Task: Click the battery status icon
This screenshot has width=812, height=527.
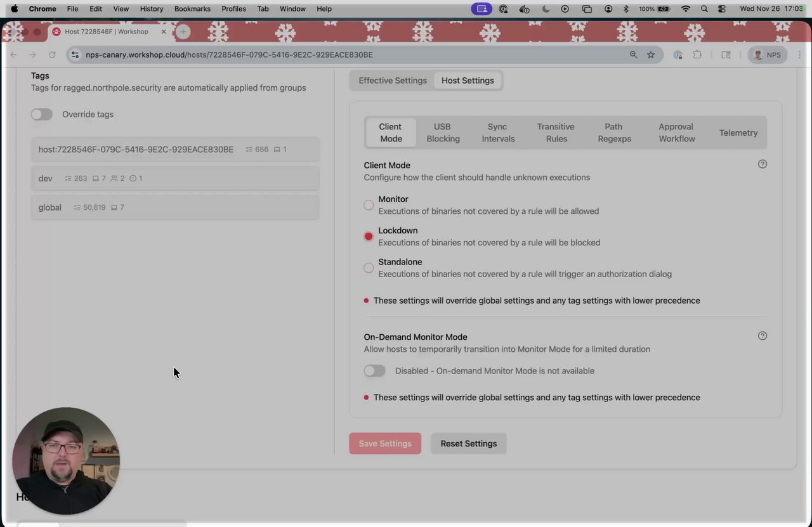Action: point(665,9)
